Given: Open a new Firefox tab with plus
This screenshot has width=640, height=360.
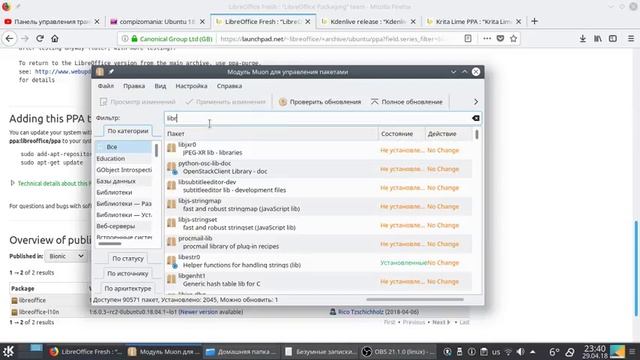Looking at the screenshot, I should pyautogui.click(x=534, y=21).
